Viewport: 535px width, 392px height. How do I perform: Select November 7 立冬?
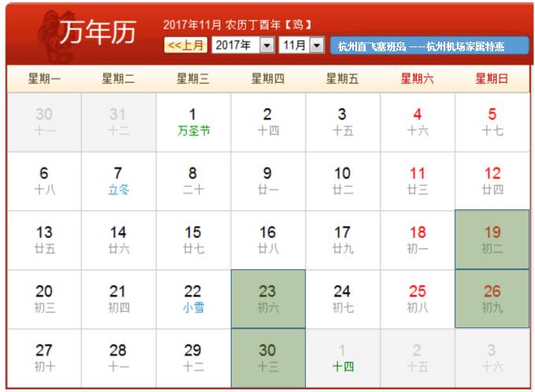[x=119, y=181]
